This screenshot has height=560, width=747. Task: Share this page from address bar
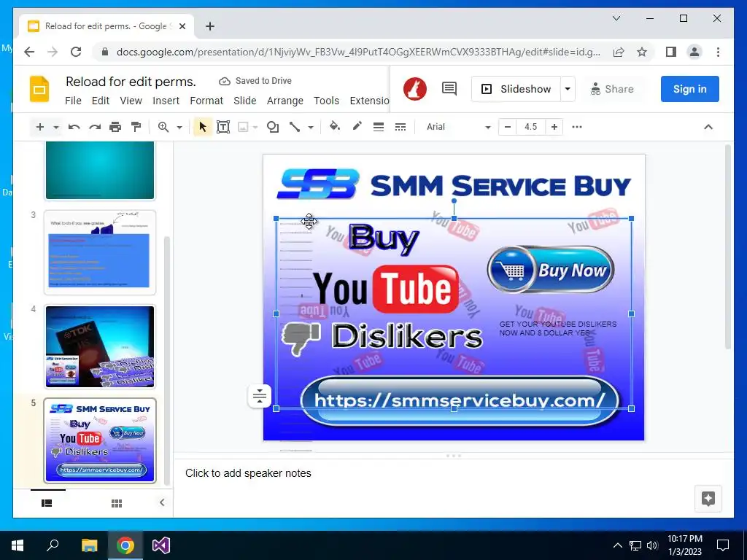pyautogui.click(x=619, y=52)
